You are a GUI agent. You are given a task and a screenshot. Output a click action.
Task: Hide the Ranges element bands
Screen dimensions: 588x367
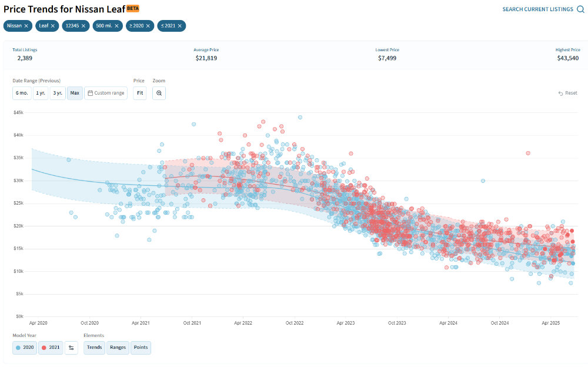click(x=118, y=348)
